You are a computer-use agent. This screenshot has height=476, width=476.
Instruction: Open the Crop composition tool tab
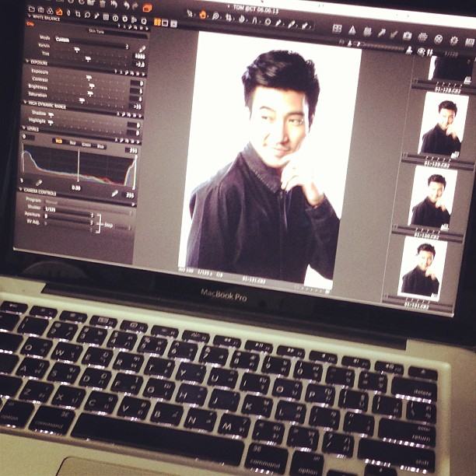78,14
